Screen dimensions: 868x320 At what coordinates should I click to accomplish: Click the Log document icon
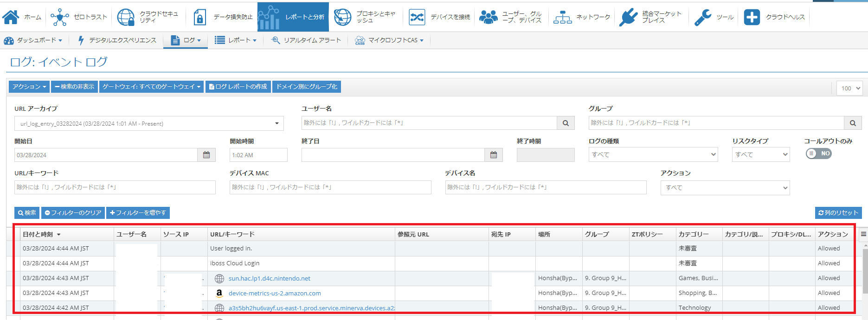pos(175,40)
